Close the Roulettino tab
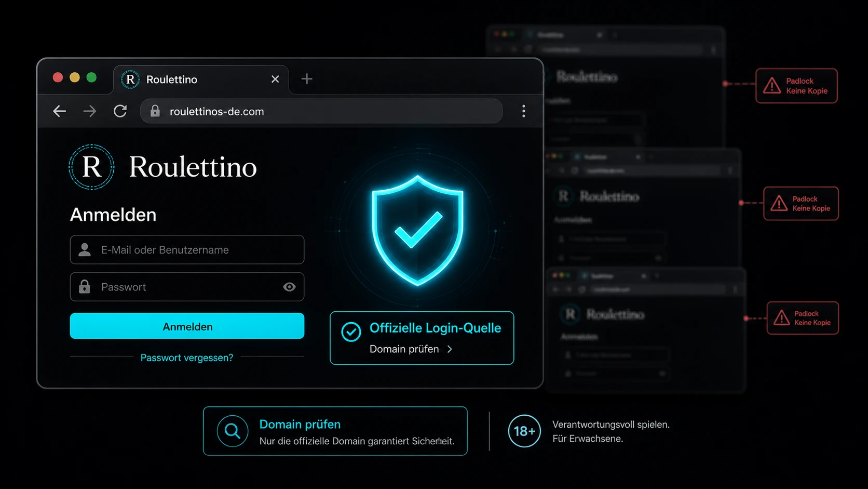Viewport: 868px width, 489px height. click(x=275, y=79)
